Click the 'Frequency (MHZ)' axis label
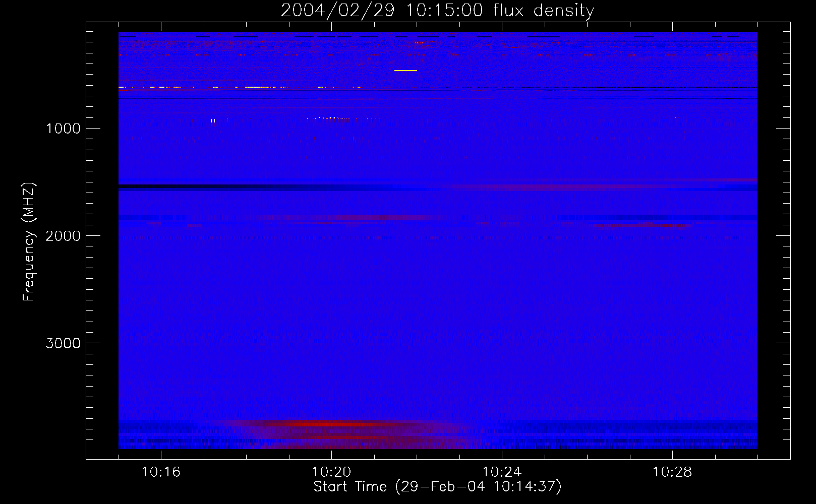The height and width of the screenshot is (504, 816). (29, 242)
